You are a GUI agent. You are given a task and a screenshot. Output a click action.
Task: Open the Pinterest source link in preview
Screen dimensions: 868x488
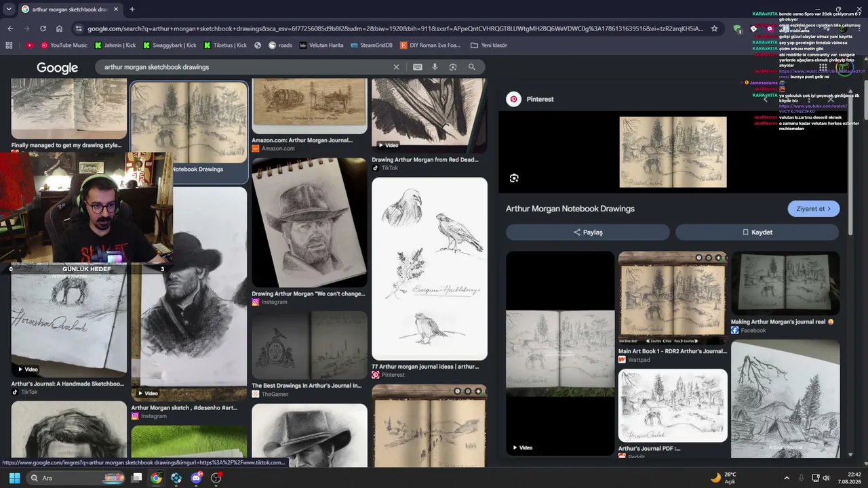tap(540, 99)
